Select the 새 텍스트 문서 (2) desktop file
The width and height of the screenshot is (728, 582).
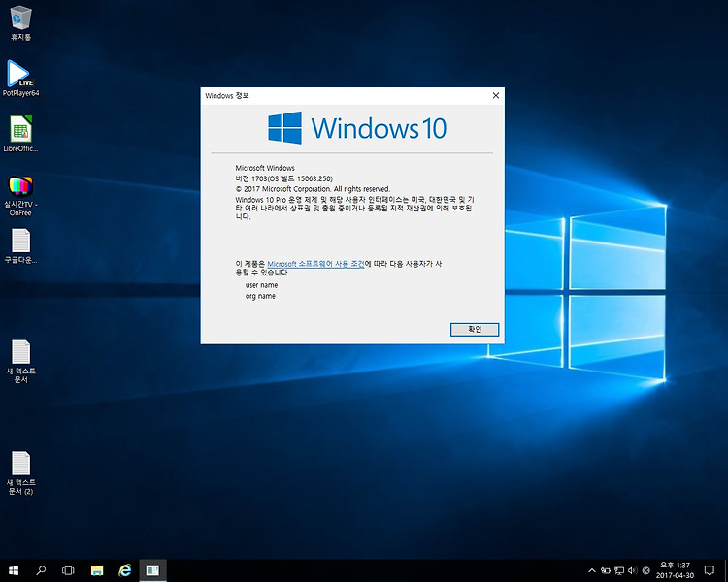21,473
